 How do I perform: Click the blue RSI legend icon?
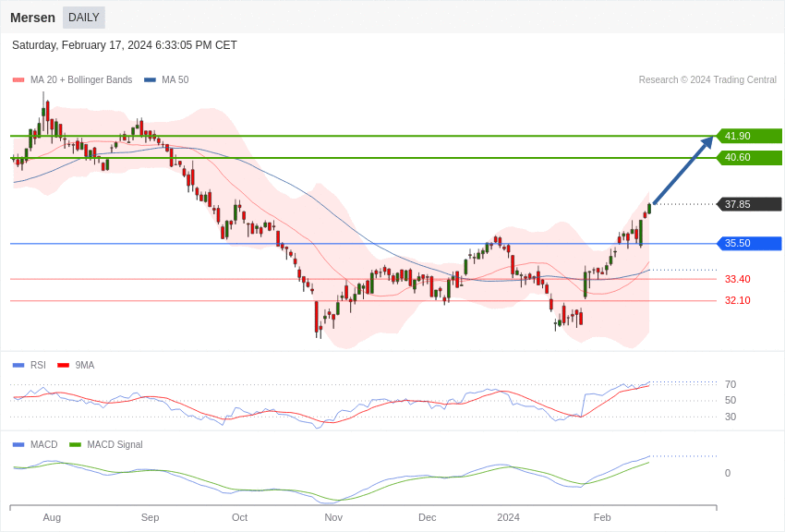pyautogui.click(x=18, y=366)
